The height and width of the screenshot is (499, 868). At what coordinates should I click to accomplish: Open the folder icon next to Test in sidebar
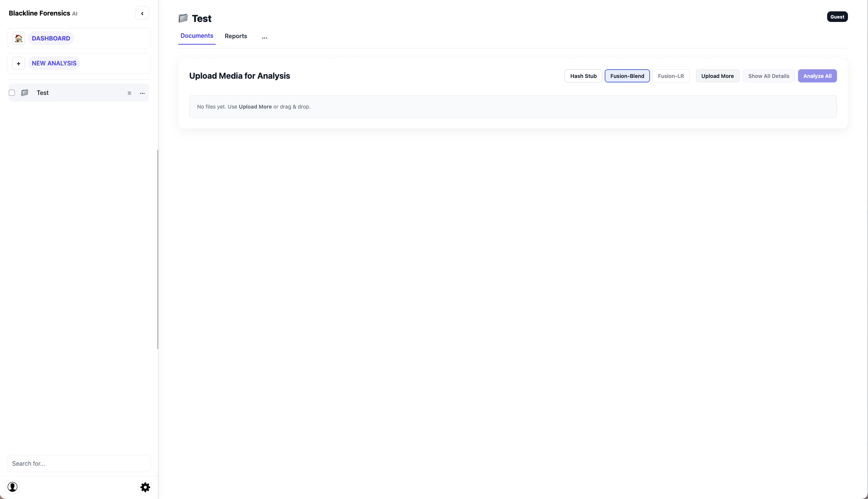coord(25,93)
